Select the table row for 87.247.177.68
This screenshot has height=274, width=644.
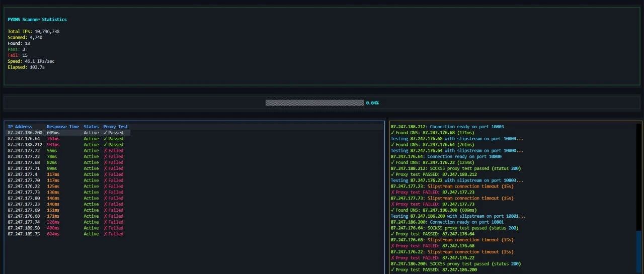coord(68,162)
